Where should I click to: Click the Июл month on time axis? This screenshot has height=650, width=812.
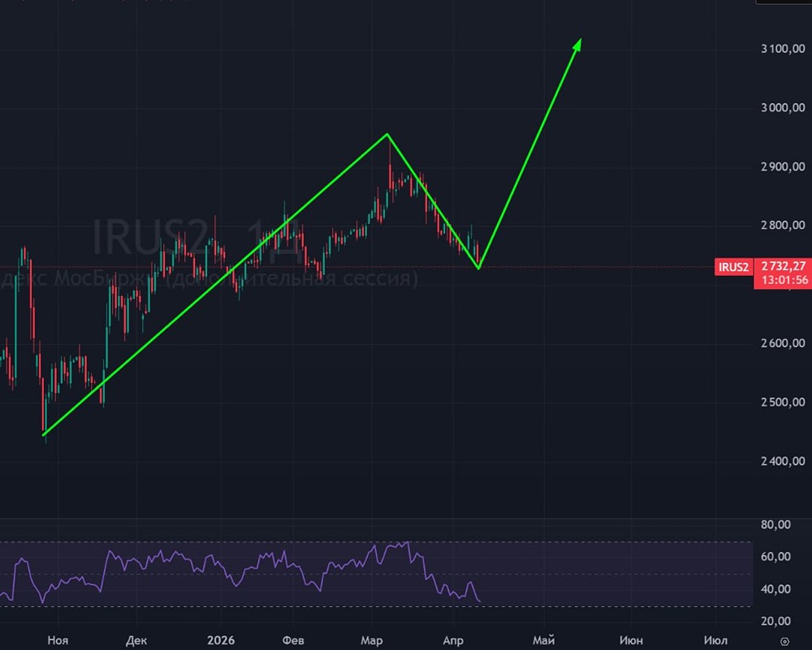[715, 641]
